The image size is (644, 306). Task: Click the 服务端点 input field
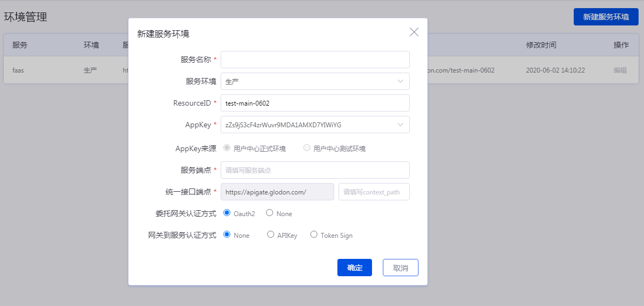click(x=315, y=170)
